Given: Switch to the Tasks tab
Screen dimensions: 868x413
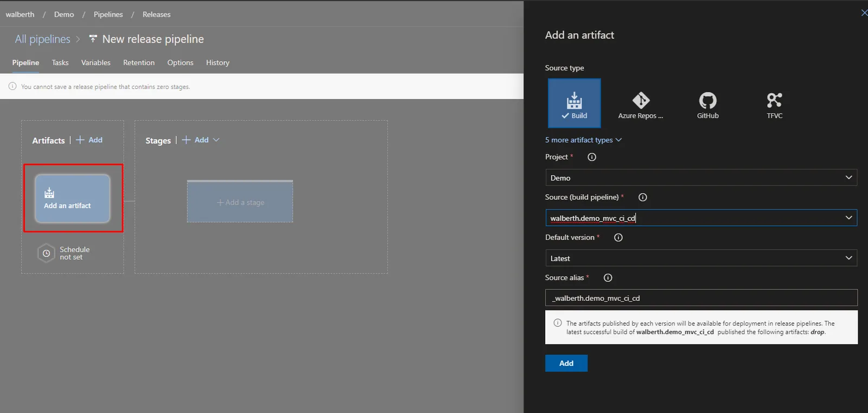Looking at the screenshot, I should [x=60, y=63].
